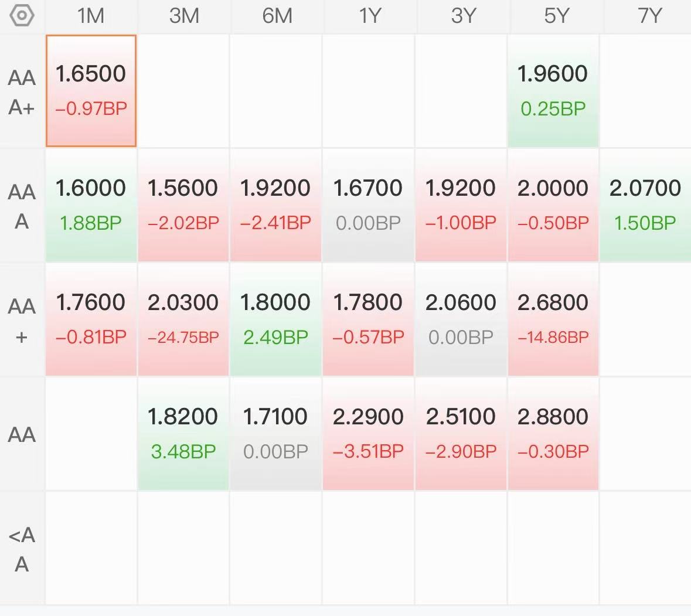This screenshot has width=691, height=616.
Task: Select the 5Y column header
Action: [556, 16]
